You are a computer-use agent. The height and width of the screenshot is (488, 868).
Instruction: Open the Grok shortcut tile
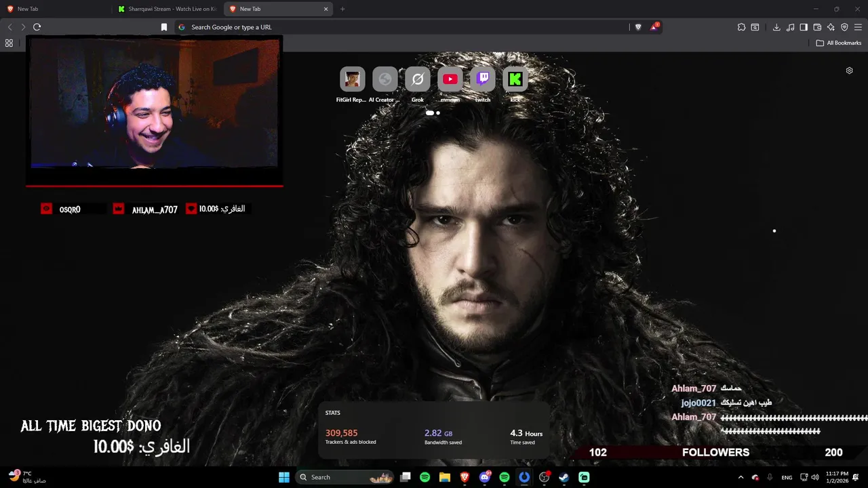click(418, 79)
